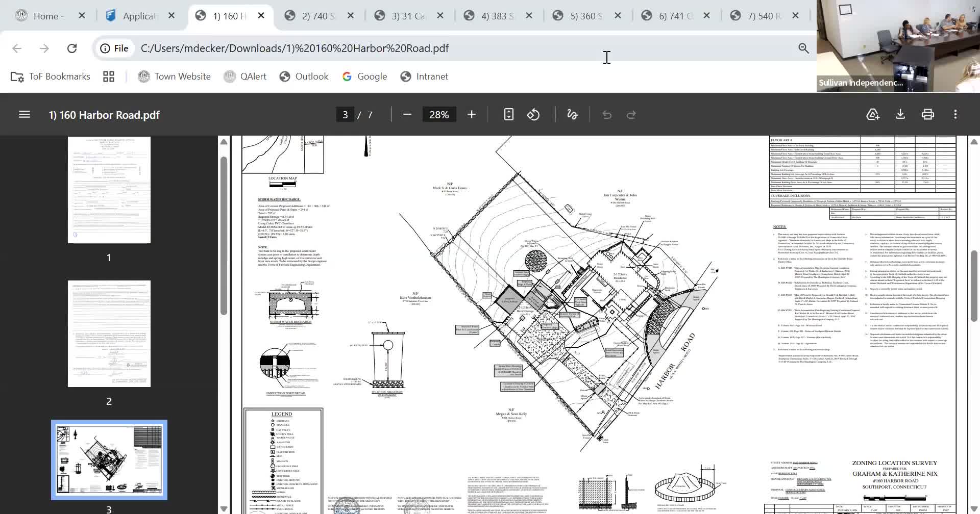The width and height of the screenshot is (980, 514).
Task: Download the PDF document
Action: [900, 114]
